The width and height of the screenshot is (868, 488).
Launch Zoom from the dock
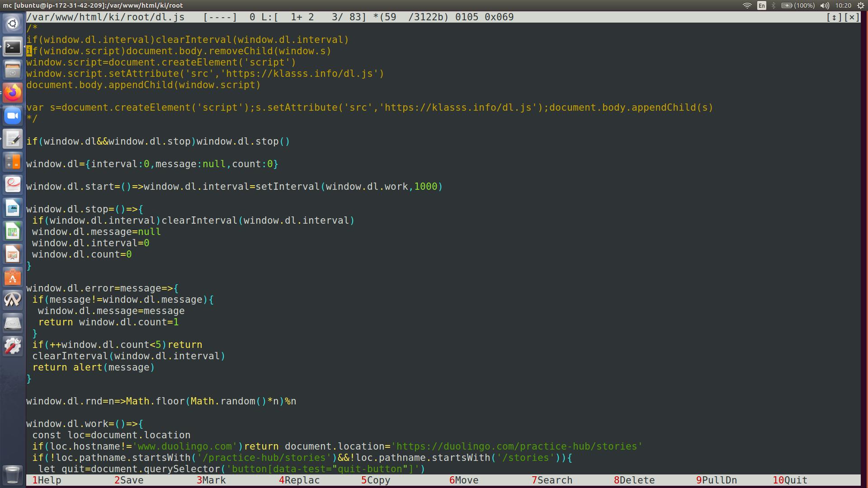13,116
